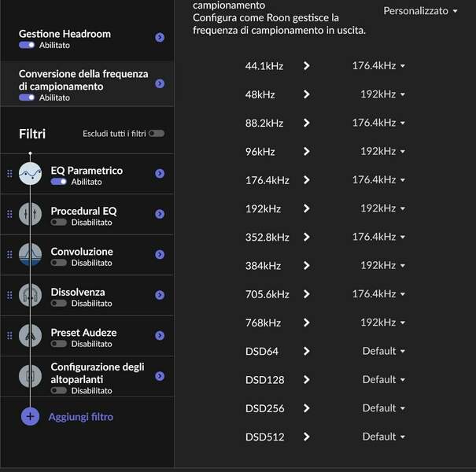Grab the drag handle beside Preset Audeze
Viewport: 476px width, 472px height.
click(x=9, y=336)
